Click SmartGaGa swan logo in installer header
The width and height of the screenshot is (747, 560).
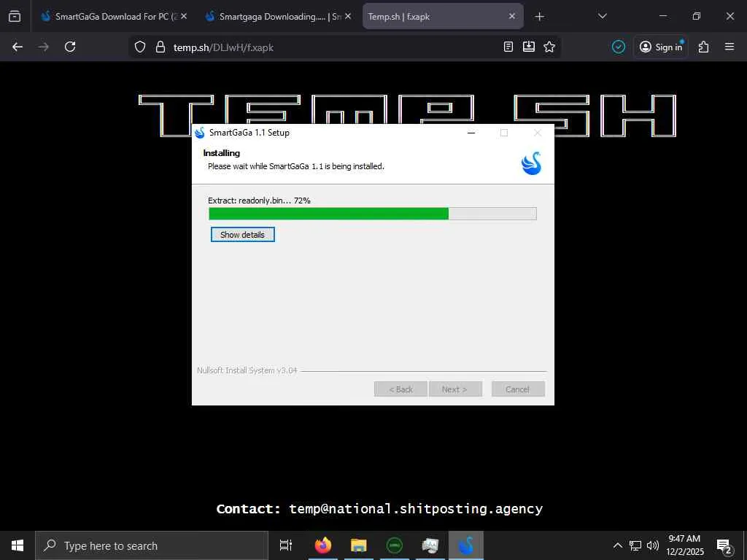tap(531, 163)
